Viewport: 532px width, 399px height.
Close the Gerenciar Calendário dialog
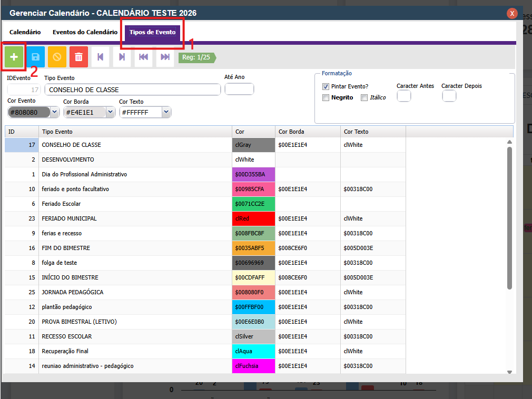click(x=511, y=14)
